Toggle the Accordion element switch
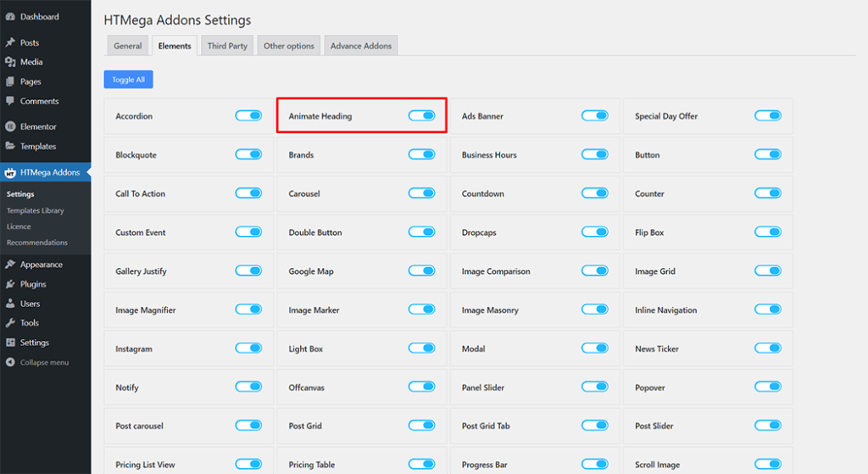Screen dimensions: 868x474 (x=248, y=115)
